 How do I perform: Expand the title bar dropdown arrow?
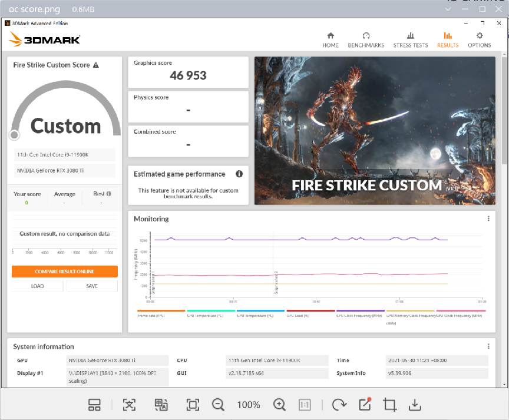coord(448,9)
